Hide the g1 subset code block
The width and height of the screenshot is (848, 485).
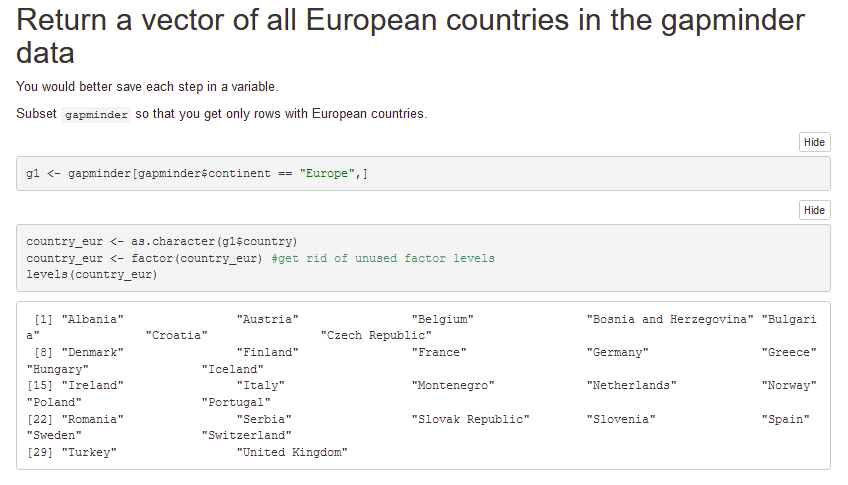point(814,142)
